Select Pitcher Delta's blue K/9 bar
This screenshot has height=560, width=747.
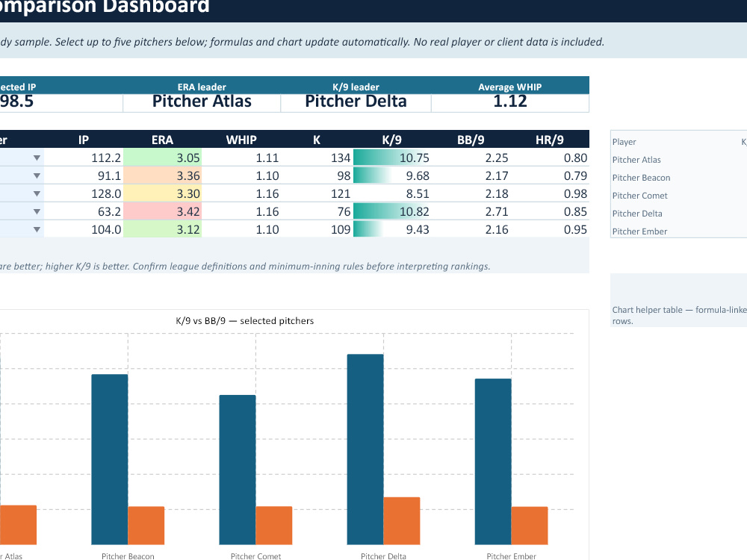pos(365,449)
